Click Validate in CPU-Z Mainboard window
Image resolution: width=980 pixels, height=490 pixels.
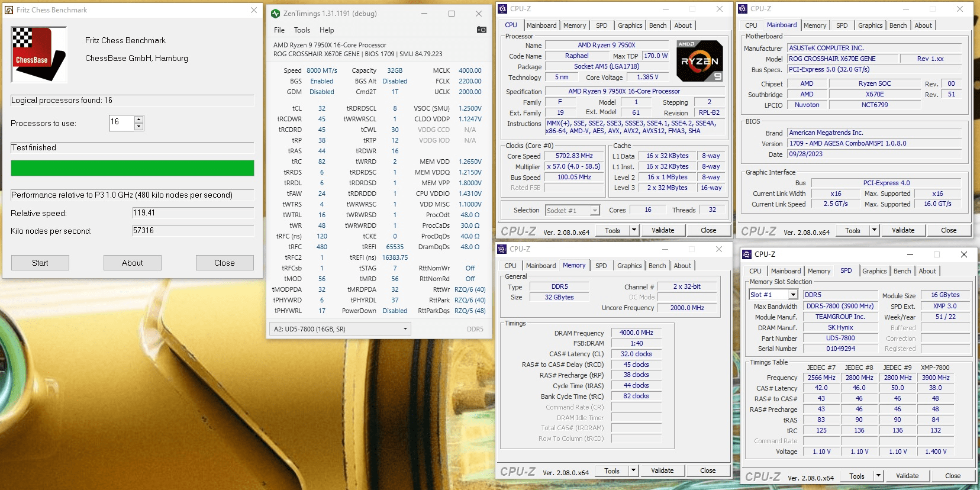point(903,230)
